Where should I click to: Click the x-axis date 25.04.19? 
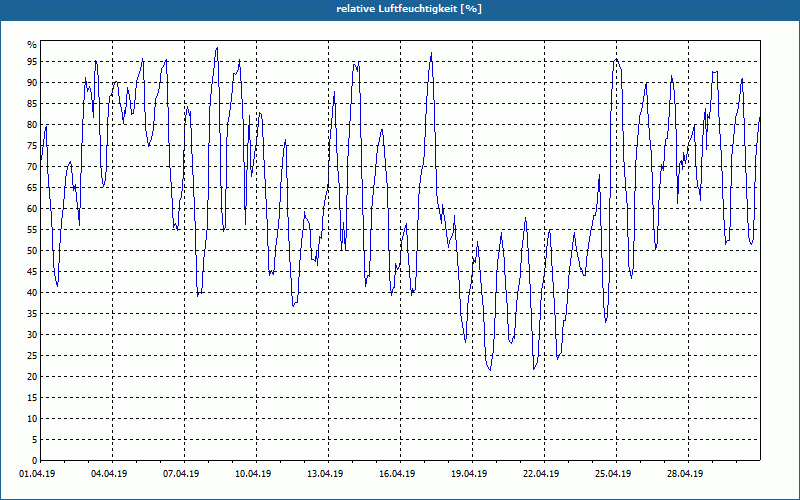click(613, 474)
